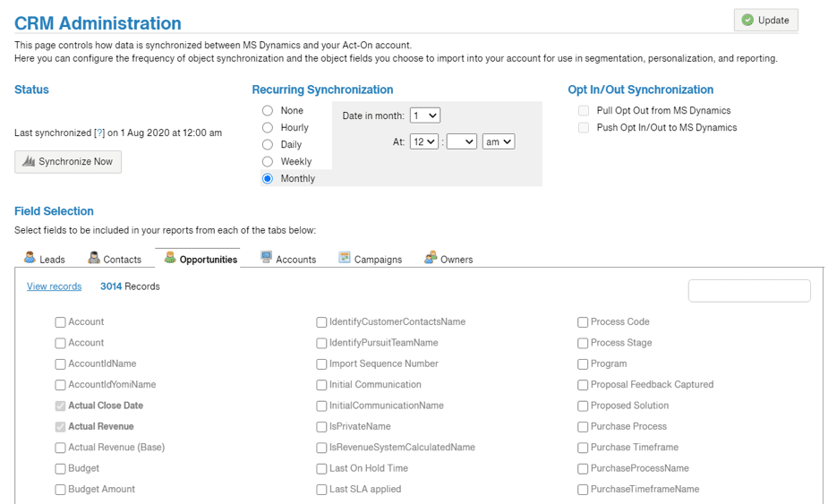The image size is (828, 504).
Task: Switch to the Accounts tab
Action: [294, 260]
